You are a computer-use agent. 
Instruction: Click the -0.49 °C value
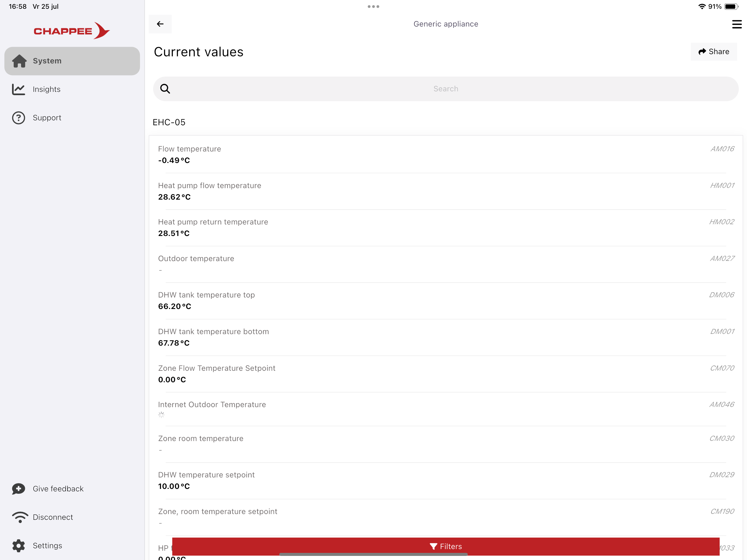click(x=174, y=161)
